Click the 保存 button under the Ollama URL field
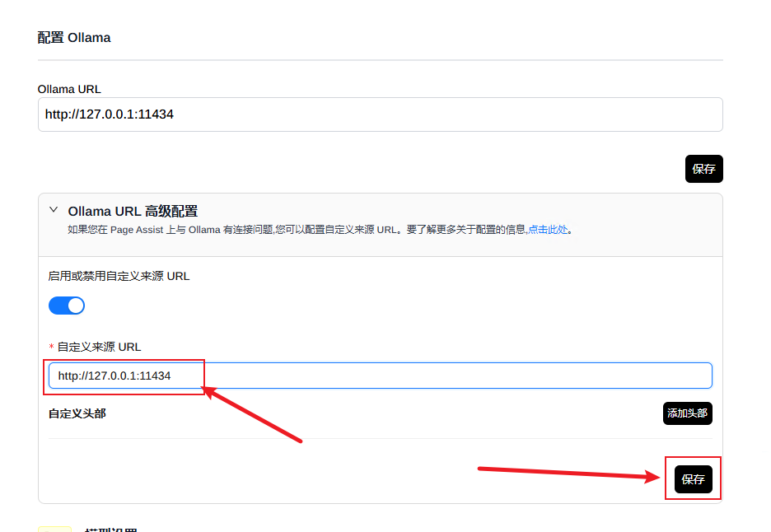Screen dimensions: 771x532 tap(703, 169)
